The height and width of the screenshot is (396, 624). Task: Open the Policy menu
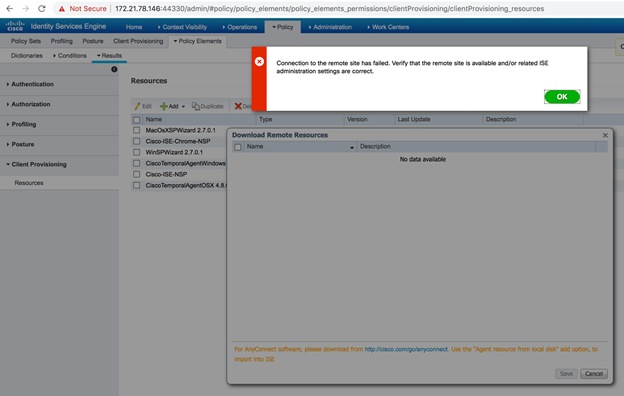coord(283,27)
